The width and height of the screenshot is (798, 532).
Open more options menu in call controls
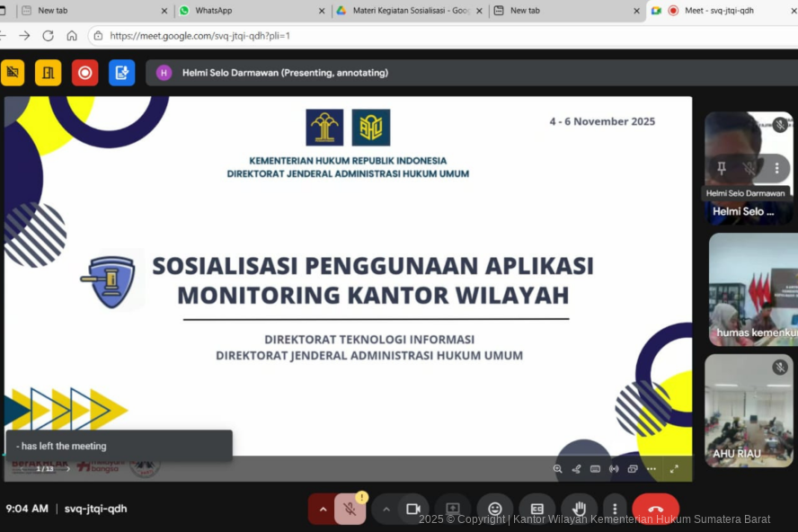click(x=615, y=509)
